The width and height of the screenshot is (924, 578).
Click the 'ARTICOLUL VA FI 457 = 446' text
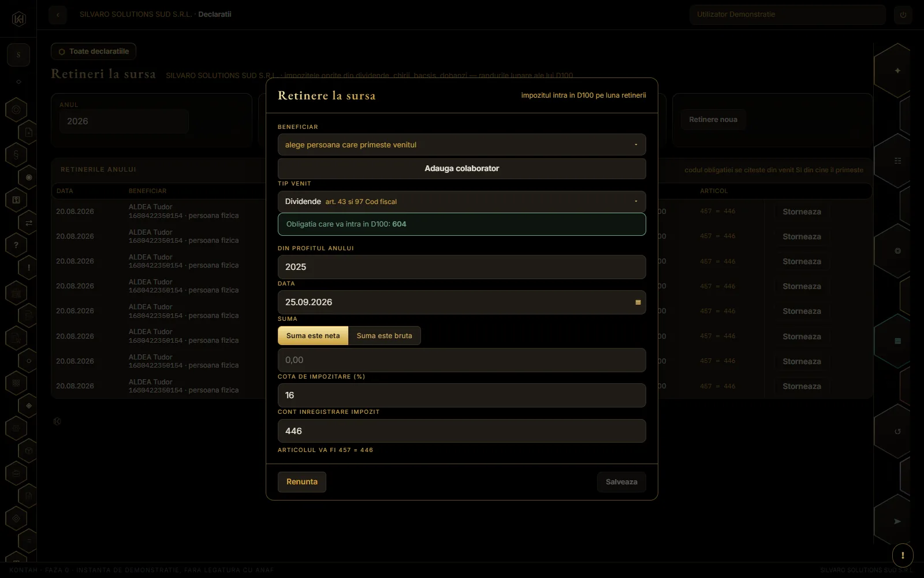[325, 450]
